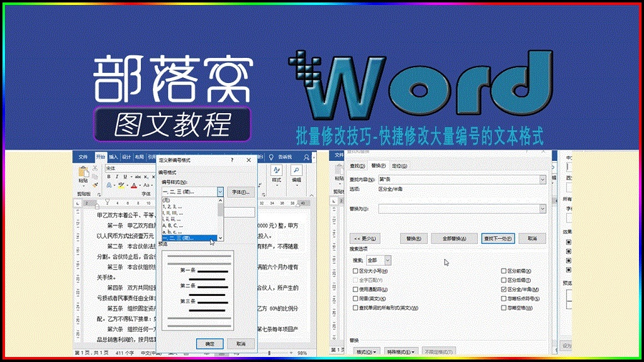Click the red font color (A) icon
Image resolution: width=644 pixels, height=362 pixels.
coord(133,185)
